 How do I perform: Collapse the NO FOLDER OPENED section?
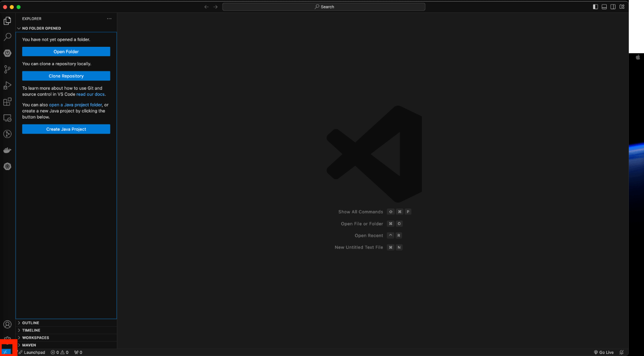66,28
